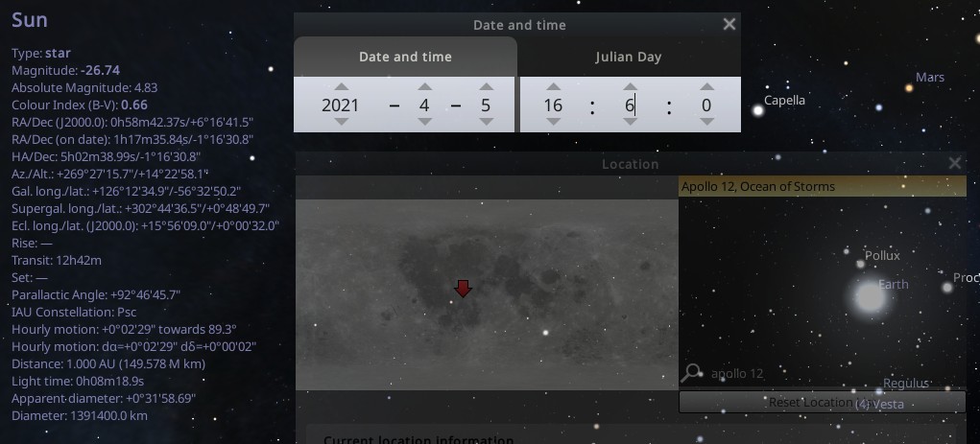
Task: Close the Location window
Action: (x=954, y=163)
